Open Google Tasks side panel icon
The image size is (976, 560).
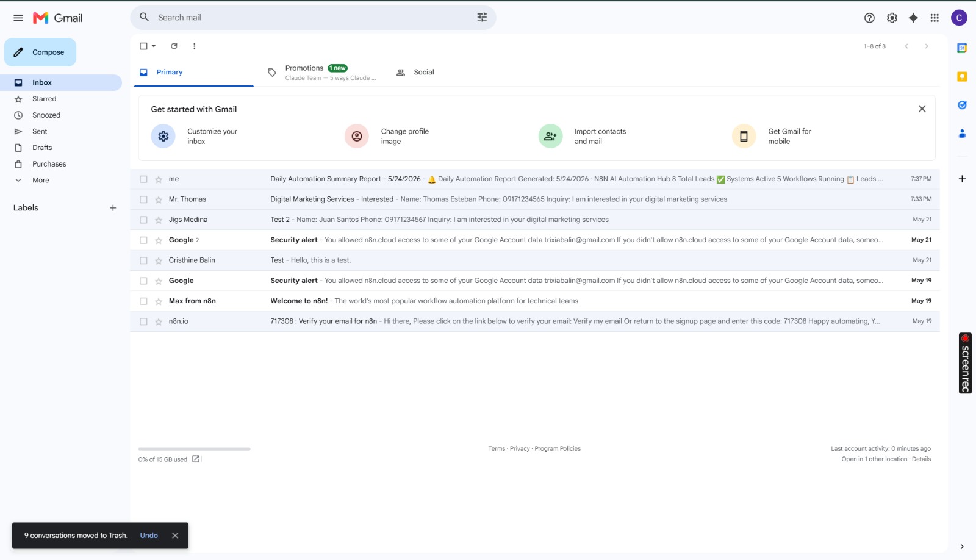click(x=962, y=105)
